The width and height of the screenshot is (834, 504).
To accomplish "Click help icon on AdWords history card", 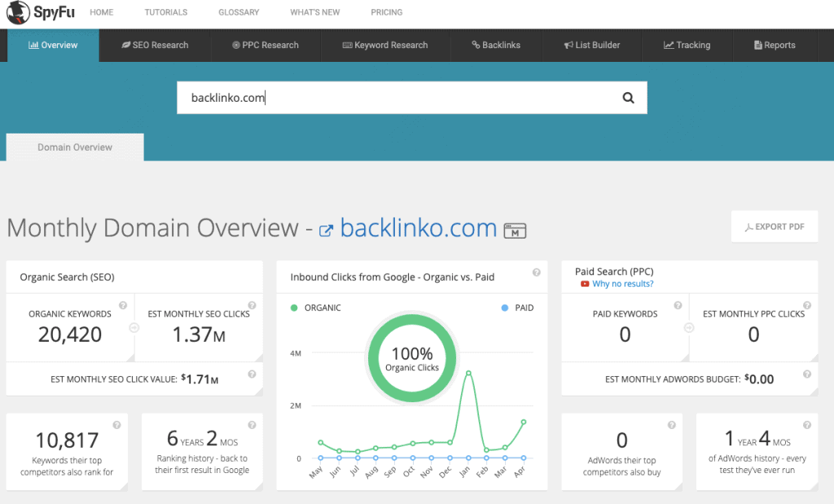I will (x=807, y=425).
